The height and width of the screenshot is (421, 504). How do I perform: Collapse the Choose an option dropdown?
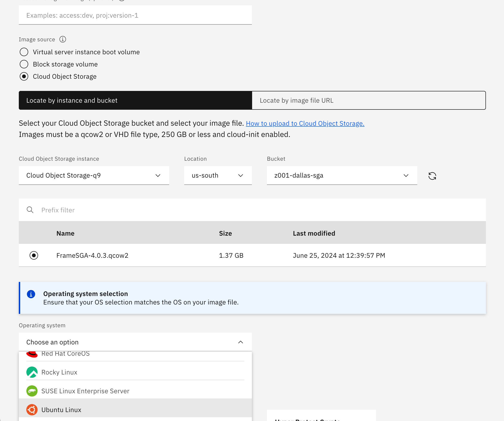[x=241, y=342]
